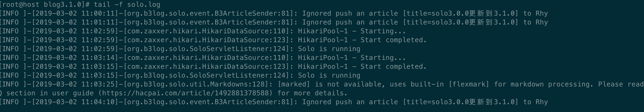Image resolution: width=644 pixels, height=112 pixels.
Task: Click "HikariPool-1 - Starting..." at 11:03:14
Action: 352,58
